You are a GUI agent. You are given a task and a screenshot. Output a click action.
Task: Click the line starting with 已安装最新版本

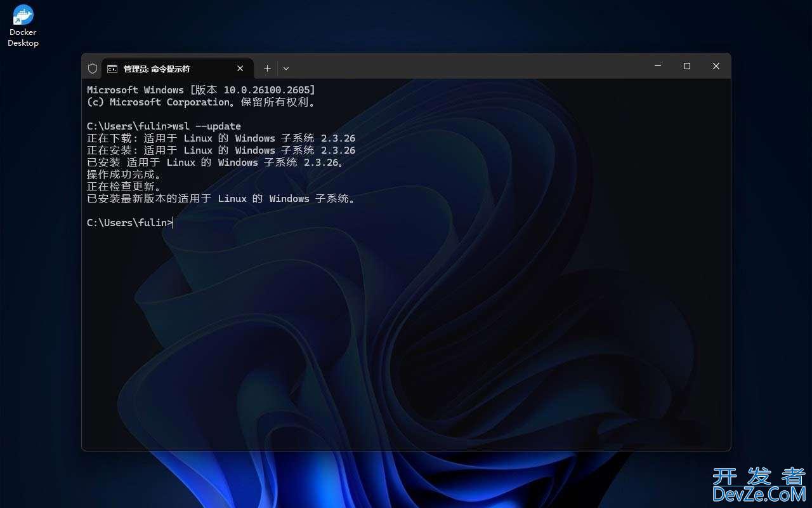point(221,199)
